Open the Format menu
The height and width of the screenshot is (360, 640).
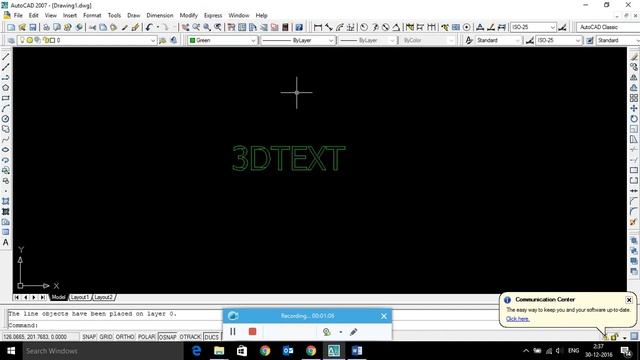(92, 16)
